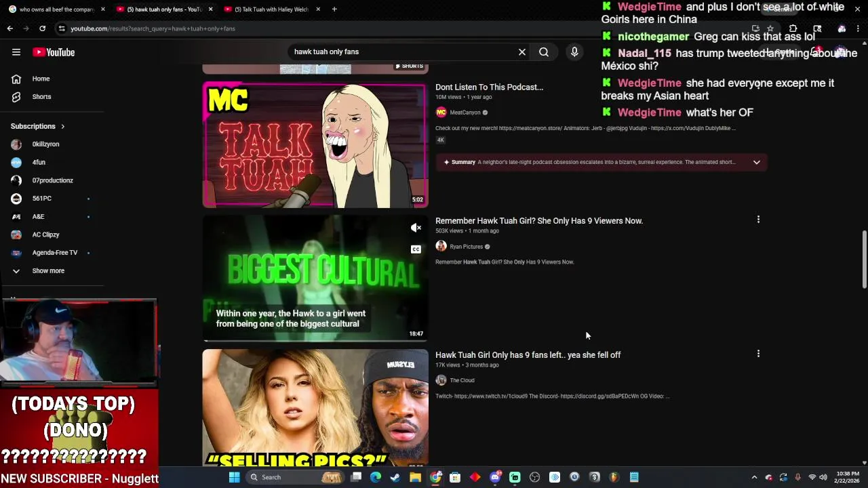Open the volume tray icon
The image size is (868, 488).
tap(823, 477)
